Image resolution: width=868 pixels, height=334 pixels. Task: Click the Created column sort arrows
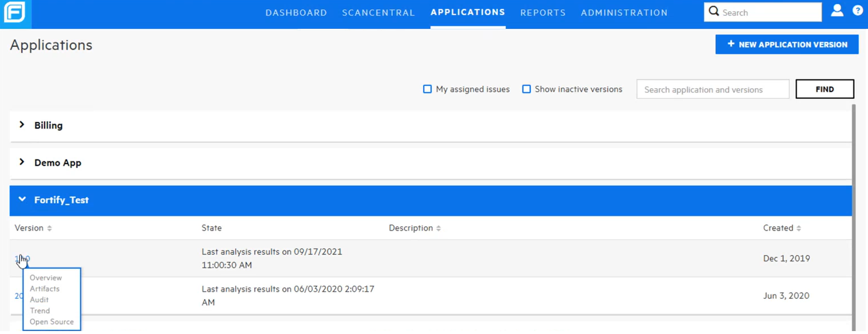[x=799, y=228]
